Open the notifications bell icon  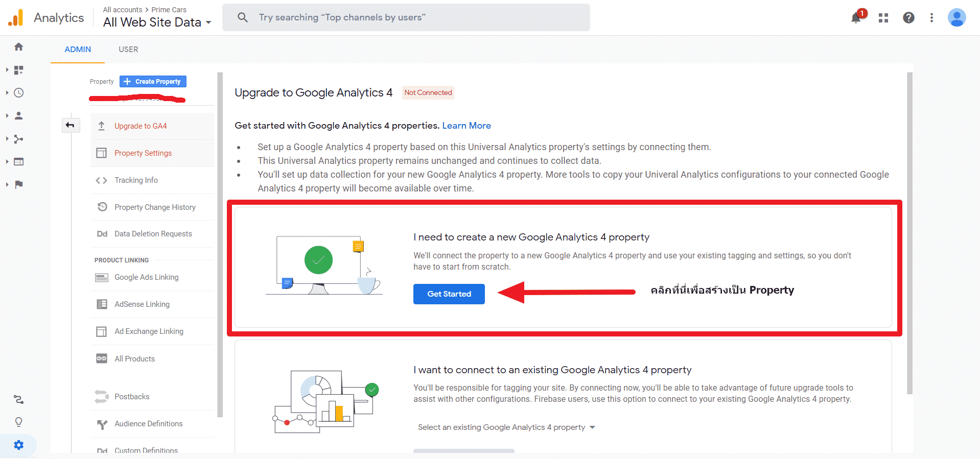[856, 18]
